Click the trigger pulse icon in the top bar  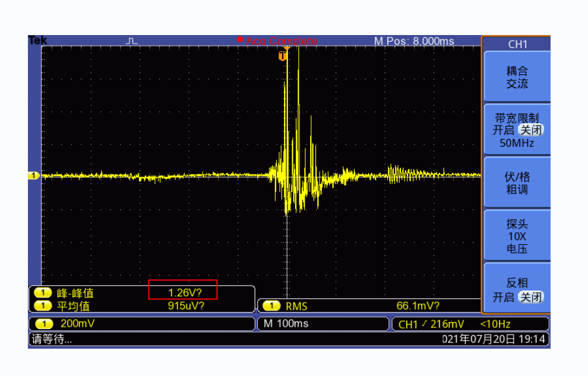(132, 41)
